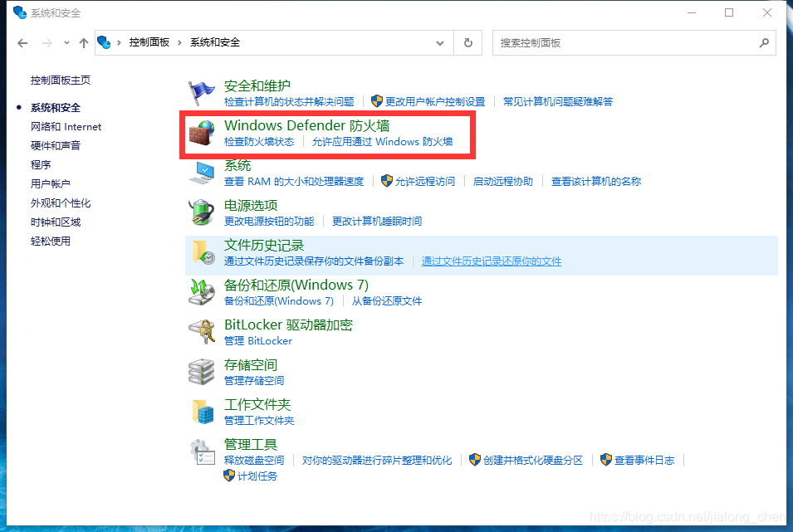The image size is (793, 532).
Task: Open 查看 RAM 的大小和处理器速度
Action: (294, 182)
